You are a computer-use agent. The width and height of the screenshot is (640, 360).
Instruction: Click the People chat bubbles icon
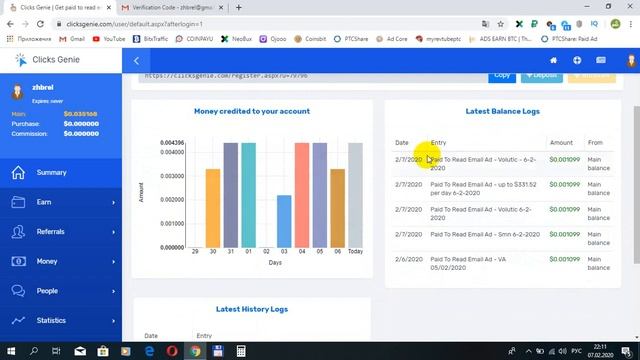(18, 291)
